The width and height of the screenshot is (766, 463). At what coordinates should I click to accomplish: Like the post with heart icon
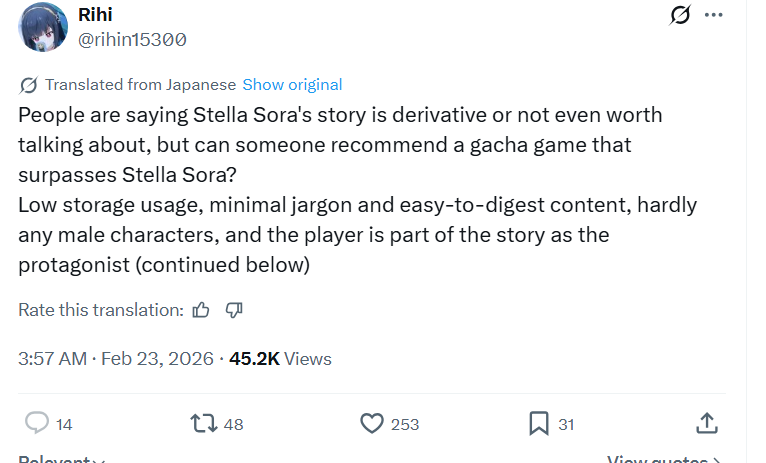(372, 423)
